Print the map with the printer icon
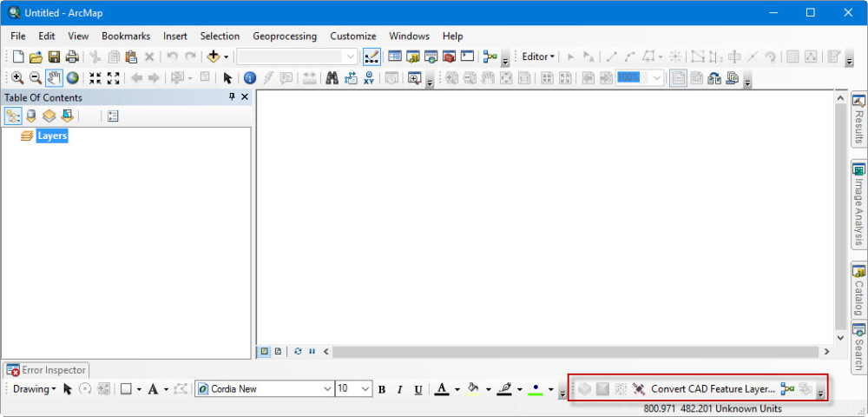This screenshot has height=417, width=868. [x=71, y=56]
